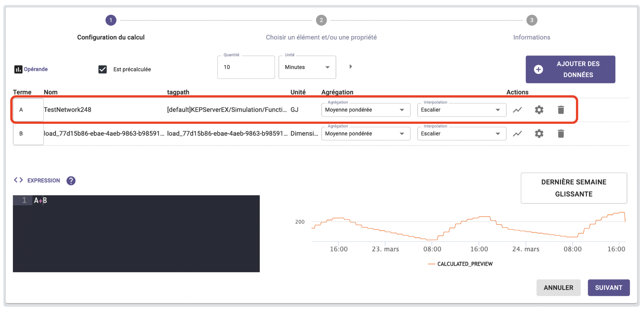The image size is (644, 313).
Task: Open the Unité Minutes dropdown
Action: pos(307,67)
